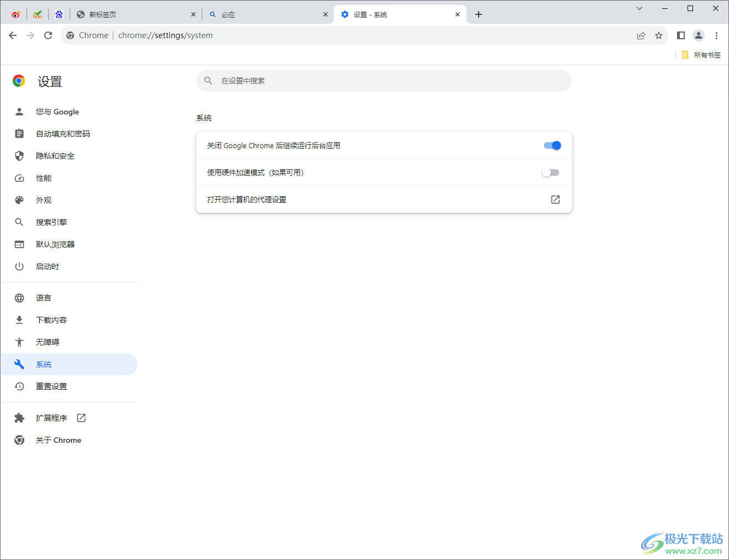
Task: Click the Chrome site info icon
Action: (70, 35)
